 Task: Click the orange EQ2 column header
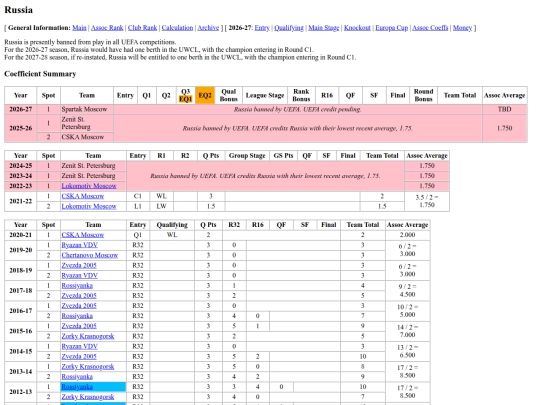[205, 95]
